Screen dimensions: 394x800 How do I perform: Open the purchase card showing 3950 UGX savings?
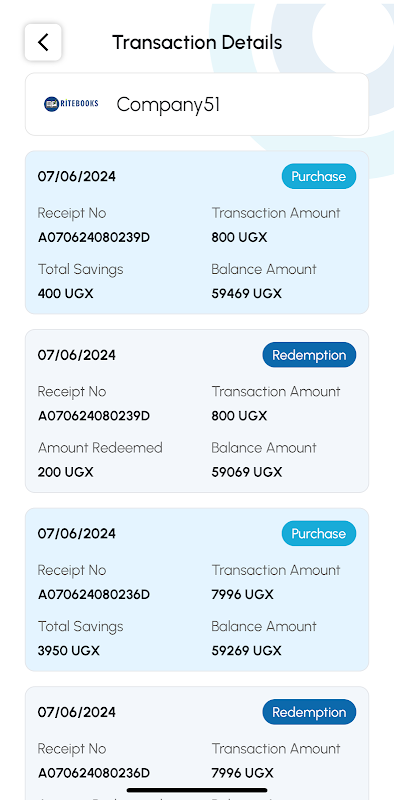coord(197,589)
